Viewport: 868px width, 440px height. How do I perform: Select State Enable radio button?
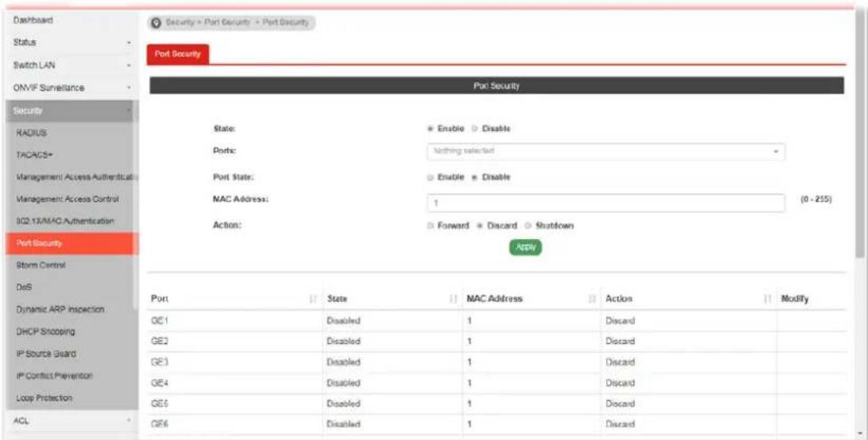430,129
